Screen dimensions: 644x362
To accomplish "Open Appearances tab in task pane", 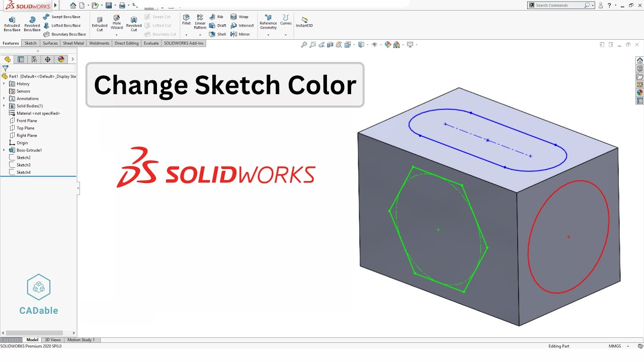I will point(640,93).
